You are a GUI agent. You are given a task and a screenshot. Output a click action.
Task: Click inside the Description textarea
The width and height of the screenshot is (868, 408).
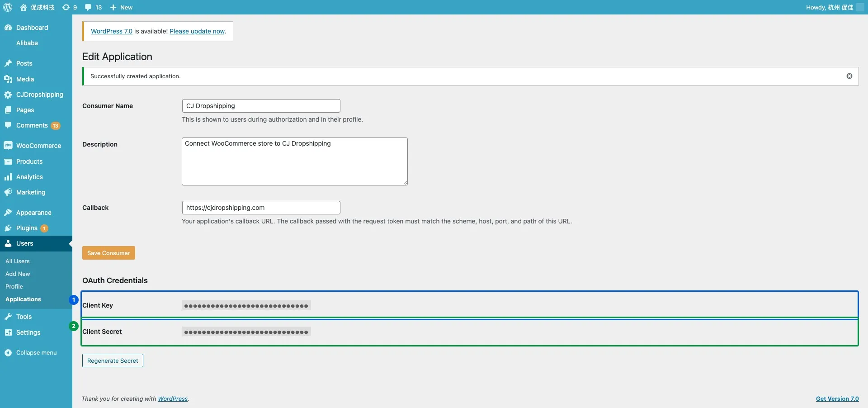(x=295, y=161)
